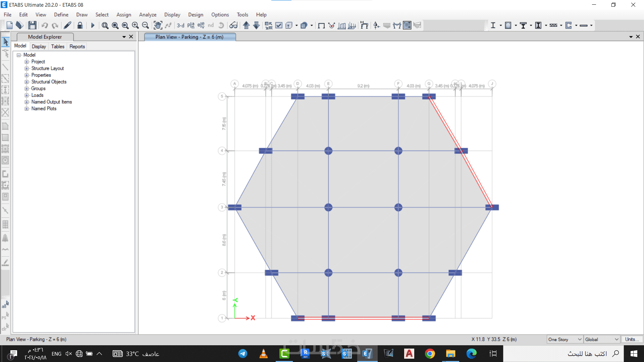The height and width of the screenshot is (362, 644).
Task: Open the Reports tab
Action: point(77,46)
